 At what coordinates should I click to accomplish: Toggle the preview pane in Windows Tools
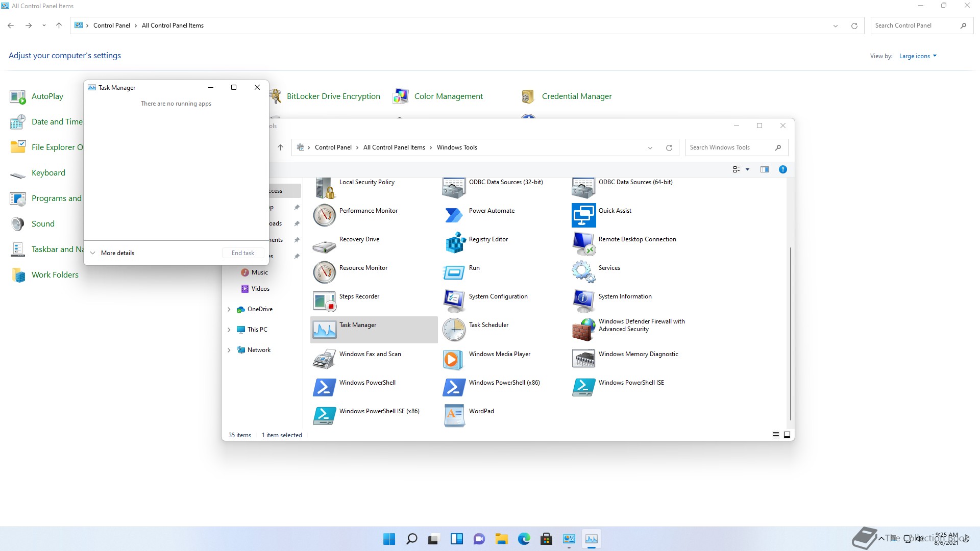coord(764,169)
